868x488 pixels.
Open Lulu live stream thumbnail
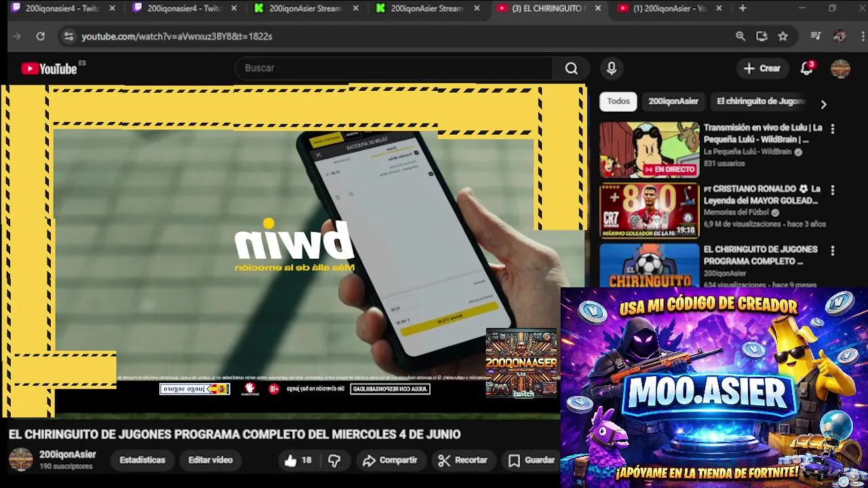tap(649, 150)
